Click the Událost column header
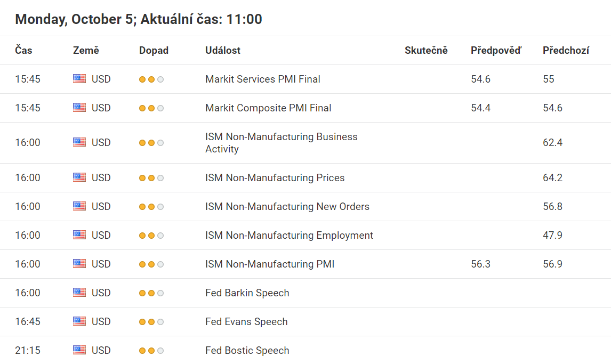Image resolution: width=611 pixels, height=364 pixels. (x=223, y=51)
